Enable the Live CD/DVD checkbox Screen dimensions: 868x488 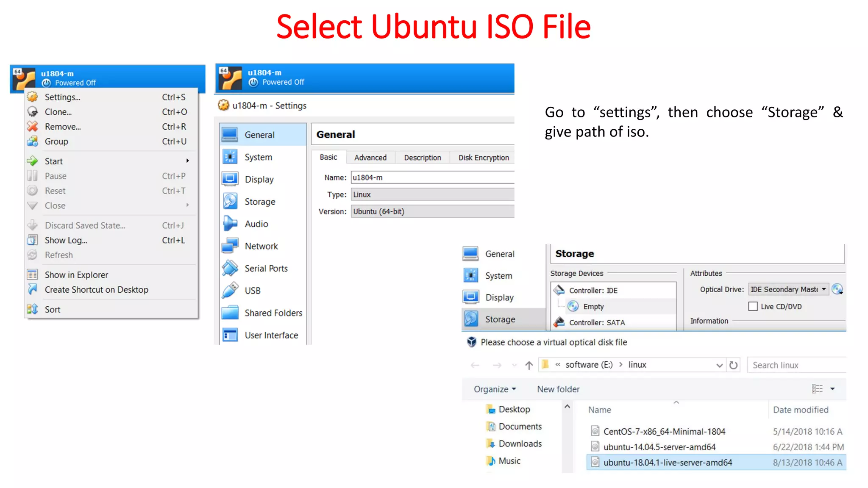click(x=753, y=306)
